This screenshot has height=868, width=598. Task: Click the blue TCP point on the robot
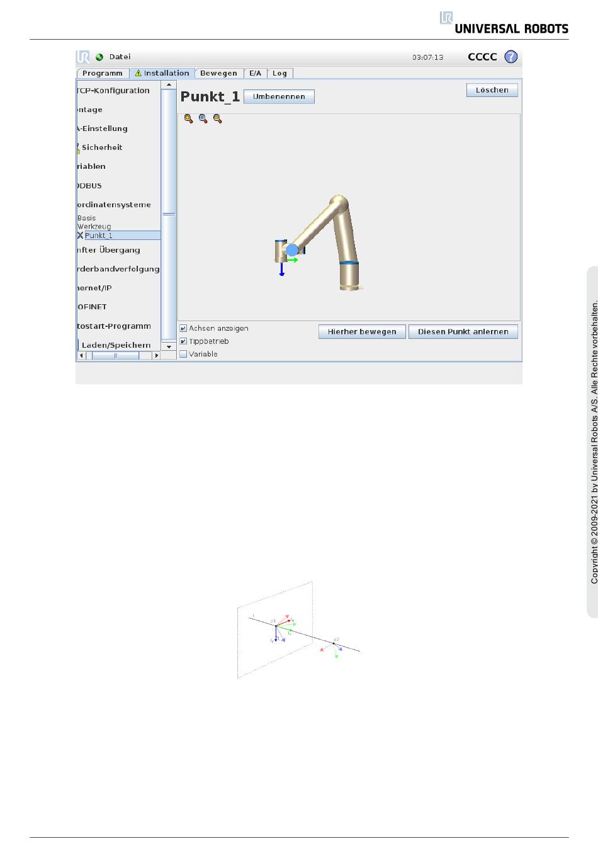point(292,250)
